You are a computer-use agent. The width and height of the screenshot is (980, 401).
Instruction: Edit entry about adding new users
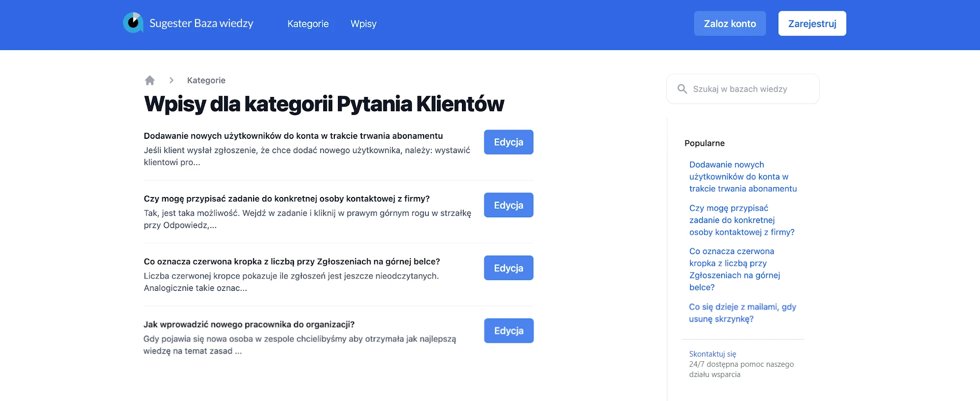coord(508,142)
